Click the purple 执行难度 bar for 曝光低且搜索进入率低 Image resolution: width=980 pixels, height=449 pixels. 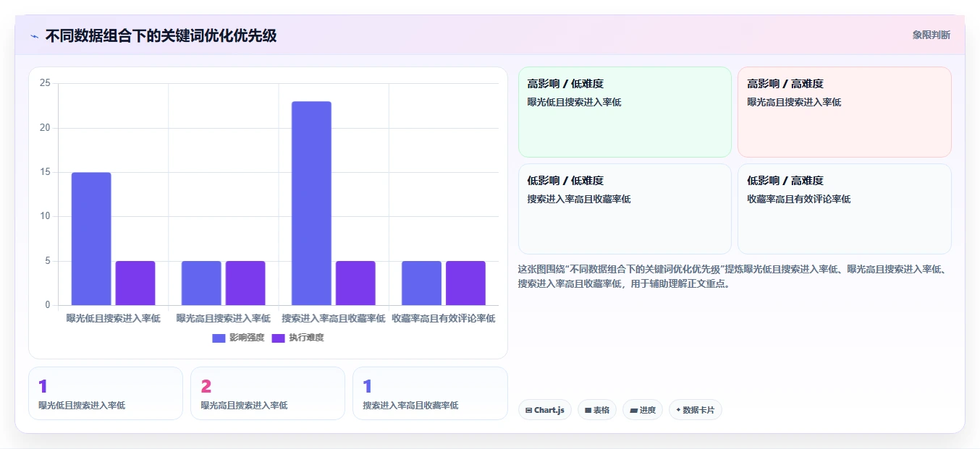[x=135, y=283]
